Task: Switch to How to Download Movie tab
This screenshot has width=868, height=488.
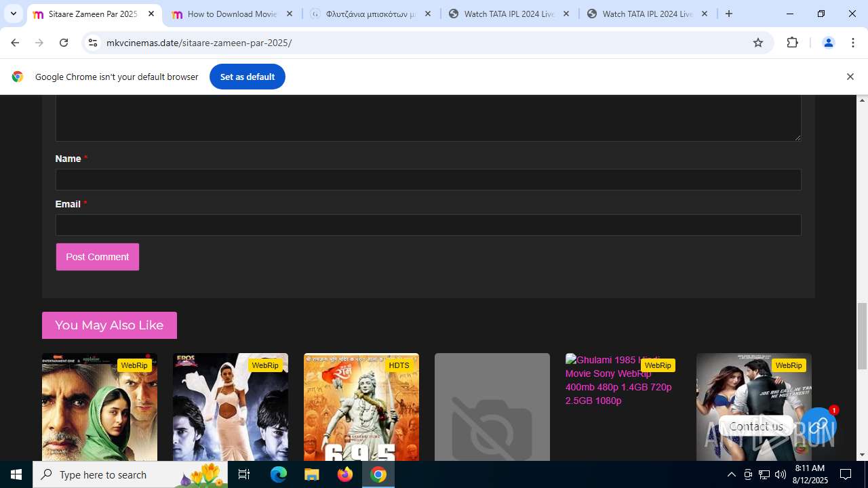Action: click(232, 14)
